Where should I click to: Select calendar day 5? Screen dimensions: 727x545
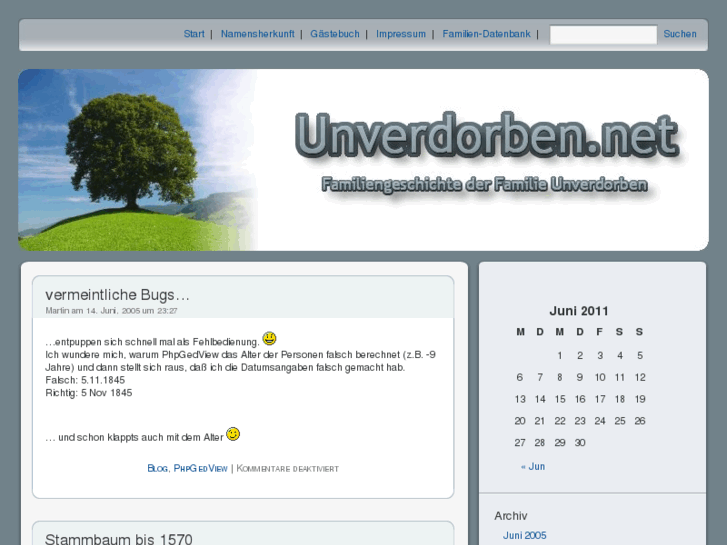(x=640, y=355)
